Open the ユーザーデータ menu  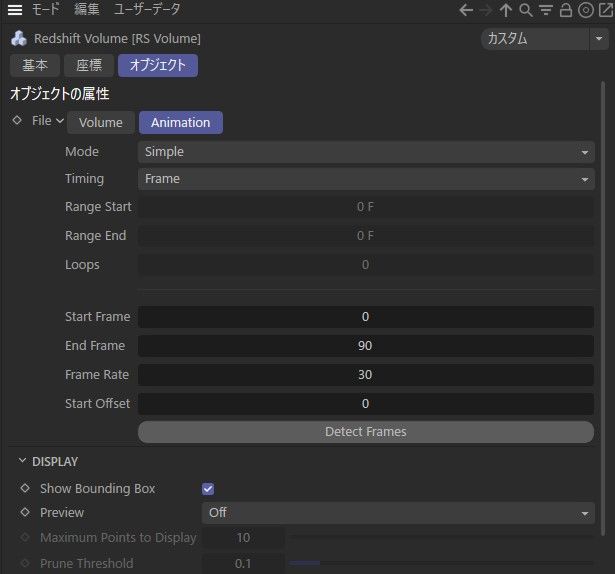147,9
